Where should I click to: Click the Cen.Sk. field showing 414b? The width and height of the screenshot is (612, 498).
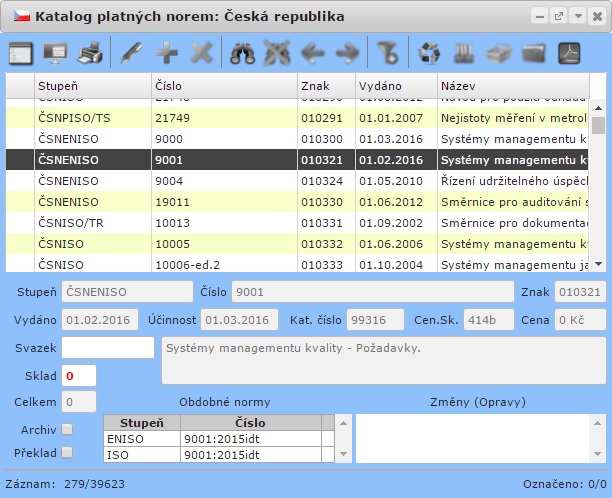click(489, 320)
